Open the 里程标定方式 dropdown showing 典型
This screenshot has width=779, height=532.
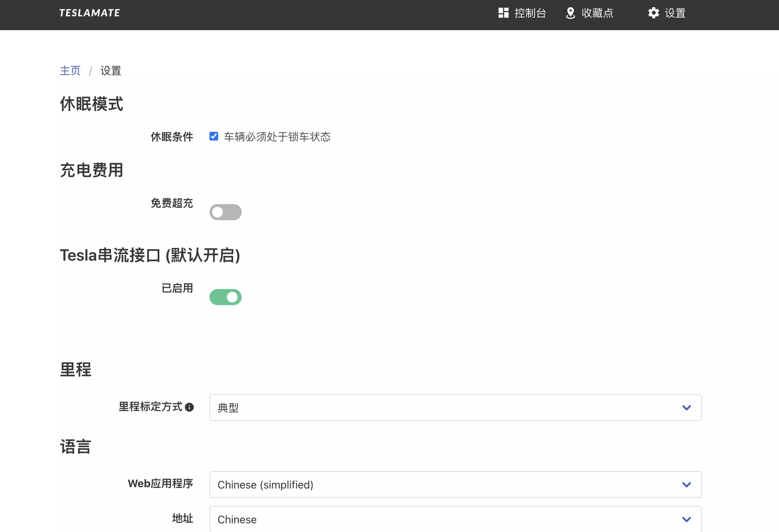pyautogui.click(x=456, y=407)
